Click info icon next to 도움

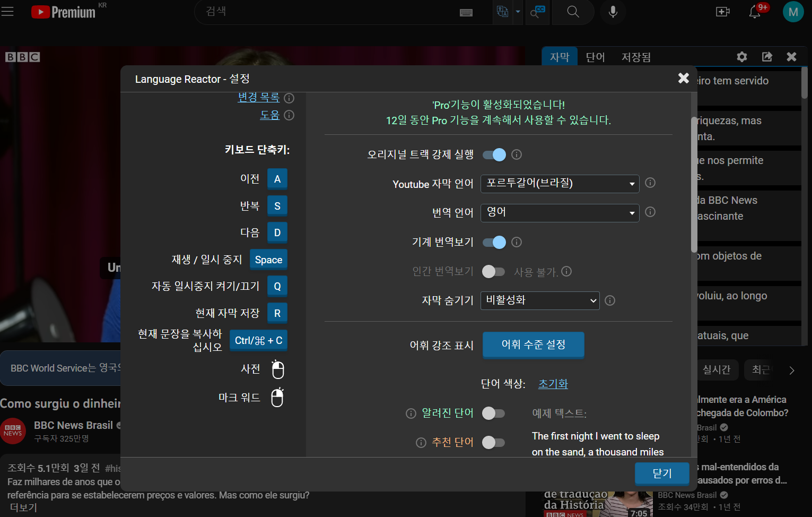(289, 115)
